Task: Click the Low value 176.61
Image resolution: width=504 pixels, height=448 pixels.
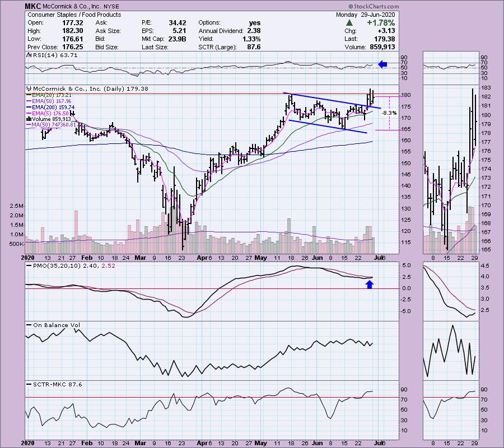Action: point(73,39)
